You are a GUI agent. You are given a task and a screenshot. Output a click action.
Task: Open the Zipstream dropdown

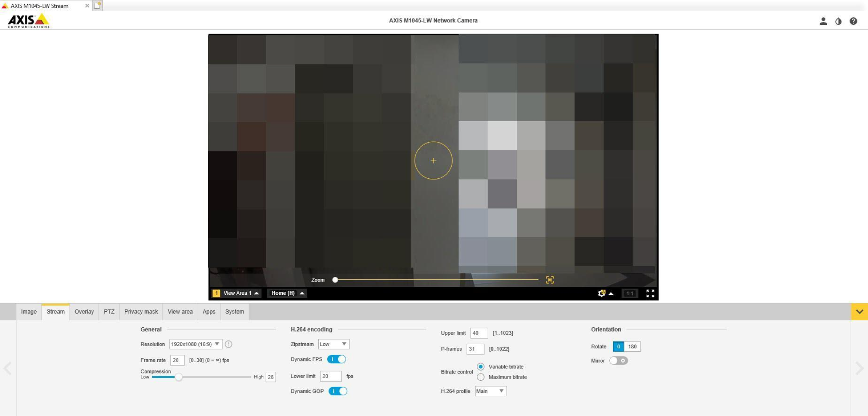334,344
